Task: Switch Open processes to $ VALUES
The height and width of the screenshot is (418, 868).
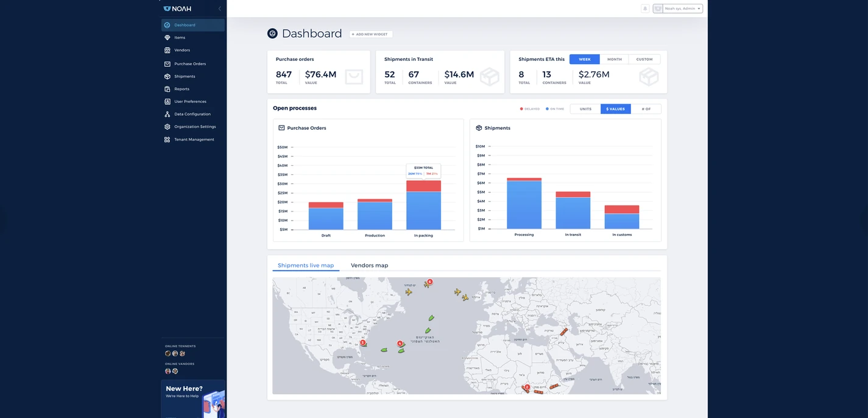Action: pyautogui.click(x=616, y=109)
